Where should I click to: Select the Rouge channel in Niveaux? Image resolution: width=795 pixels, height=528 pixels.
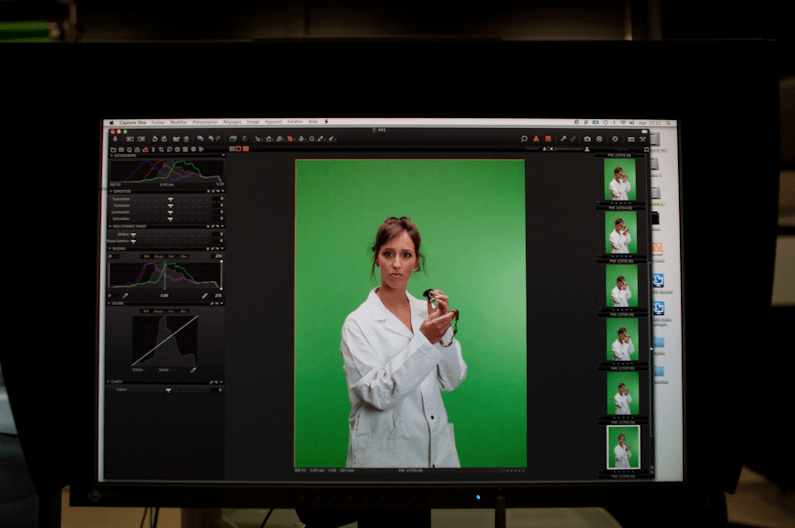159,256
